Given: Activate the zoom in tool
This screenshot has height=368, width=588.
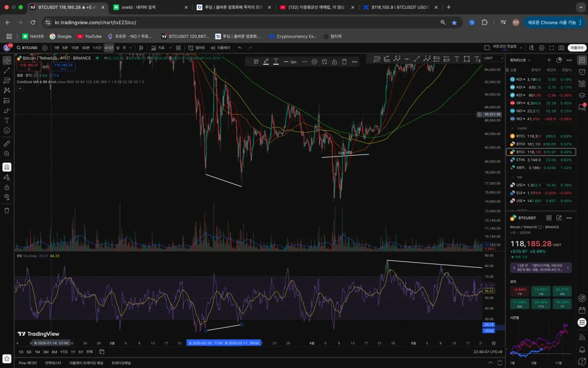Looking at the screenshot, I should click(x=7, y=154).
